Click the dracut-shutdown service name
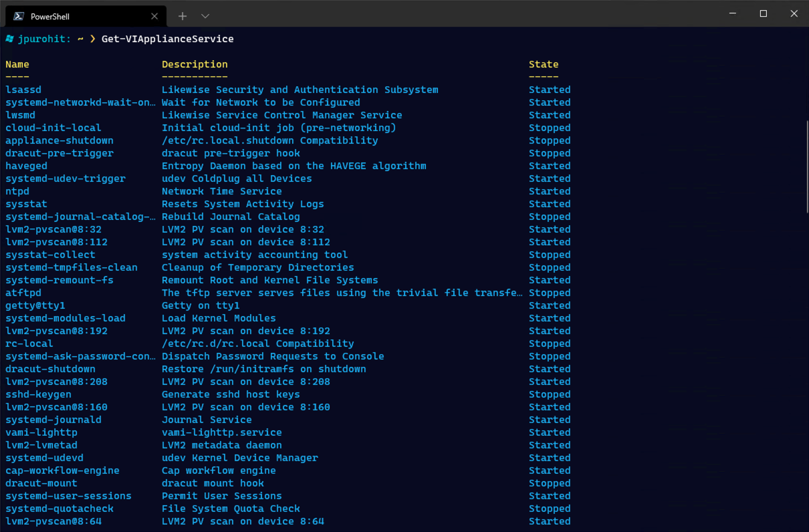 pos(50,369)
